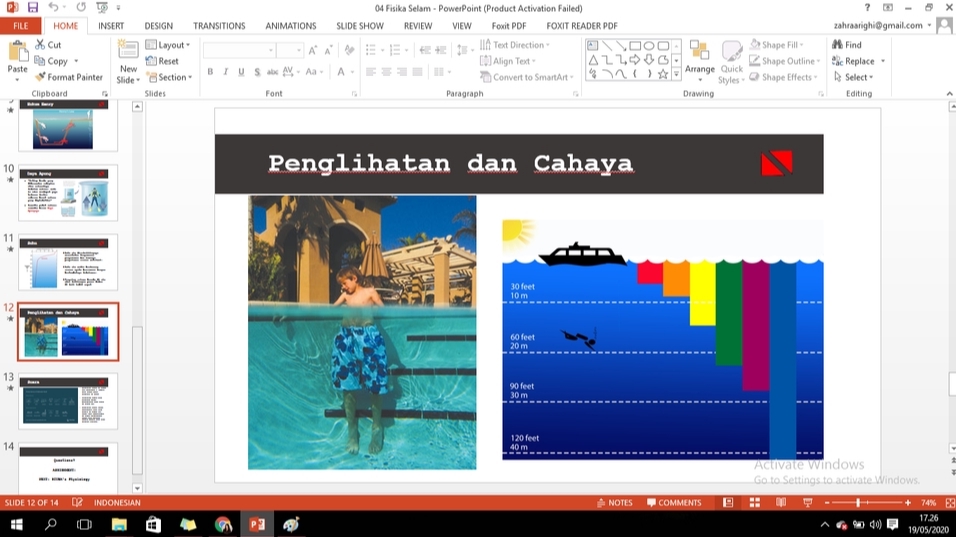
Task: Toggle Strikethrough formatting
Action: tap(273, 72)
